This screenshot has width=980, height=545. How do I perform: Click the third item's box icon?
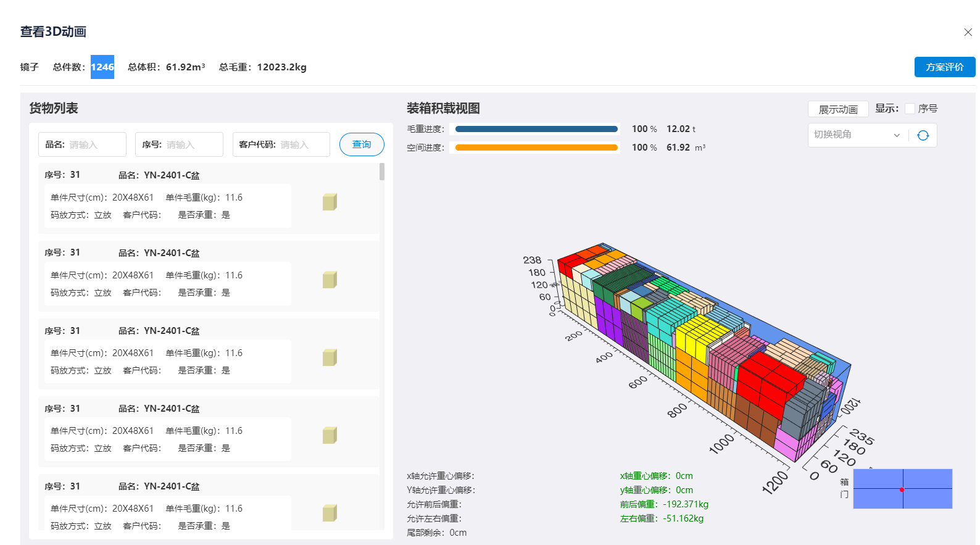(x=330, y=357)
